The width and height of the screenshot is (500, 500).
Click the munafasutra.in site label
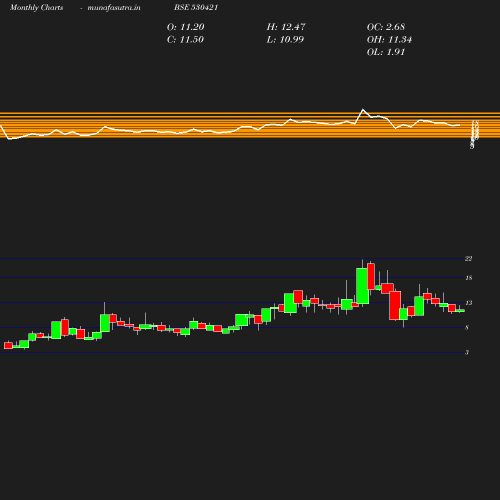click(114, 8)
